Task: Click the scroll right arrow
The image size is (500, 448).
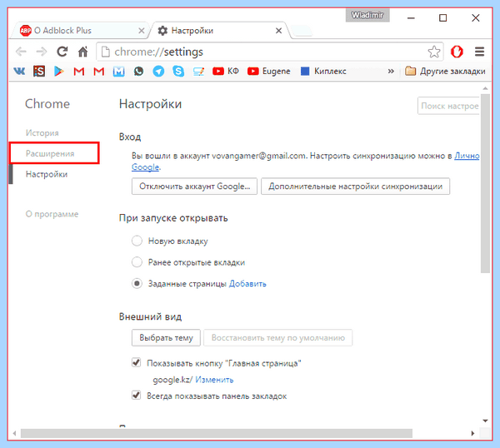Action: pyautogui.click(x=472, y=433)
